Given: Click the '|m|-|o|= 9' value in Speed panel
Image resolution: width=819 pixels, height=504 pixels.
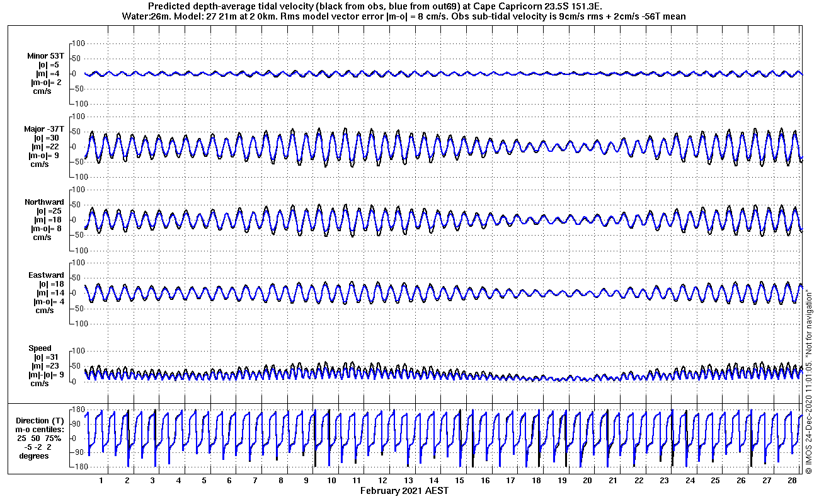Looking at the screenshot, I should [x=45, y=375].
